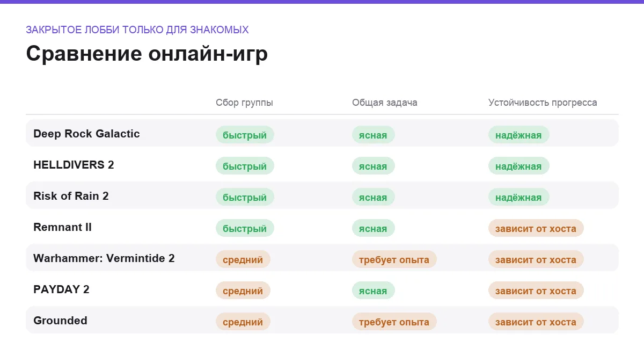Click 'быстрый' badge in HELLDIVERS 2 row
Viewport: 644px width, 363px height.
point(245,166)
